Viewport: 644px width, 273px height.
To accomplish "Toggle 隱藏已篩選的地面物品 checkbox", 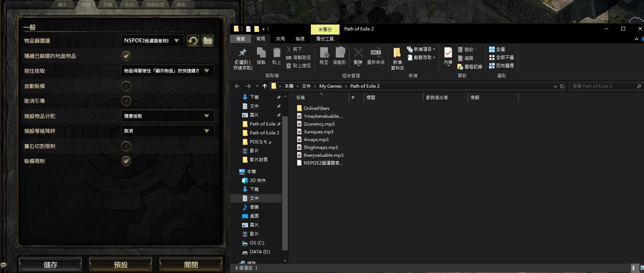I will click(126, 56).
